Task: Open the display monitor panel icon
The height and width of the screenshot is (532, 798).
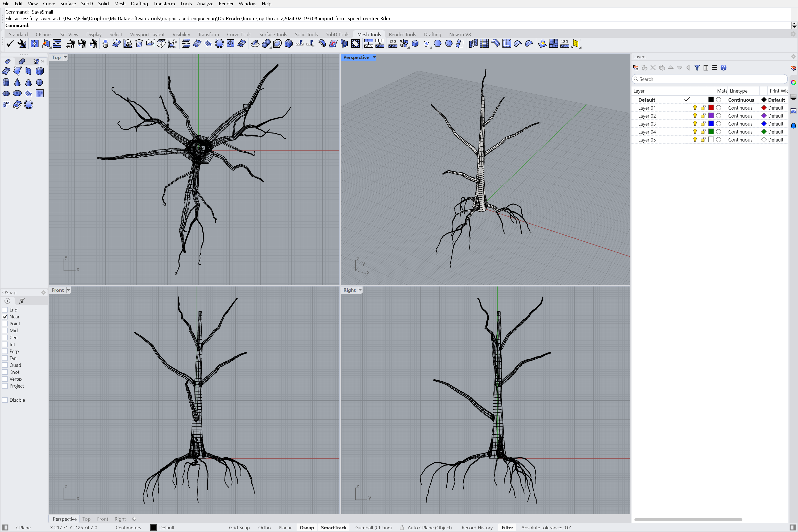Action: tap(793, 97)
